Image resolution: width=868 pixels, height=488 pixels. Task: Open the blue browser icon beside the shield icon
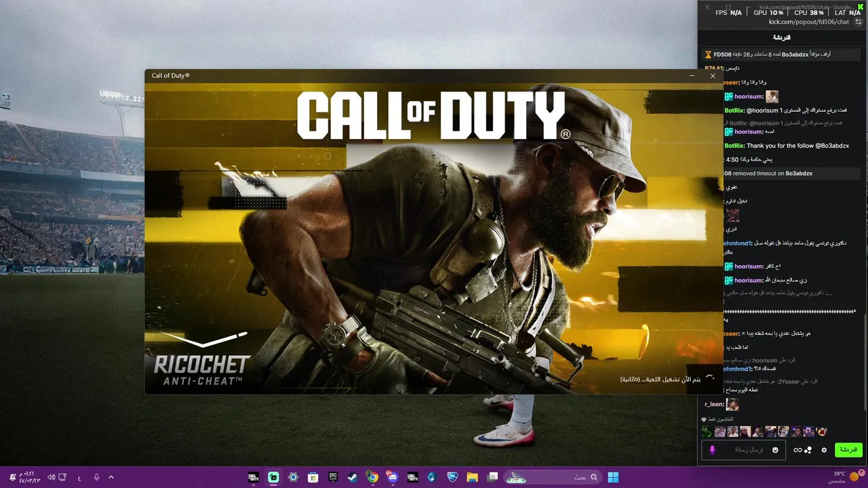[x=432, y=477]
